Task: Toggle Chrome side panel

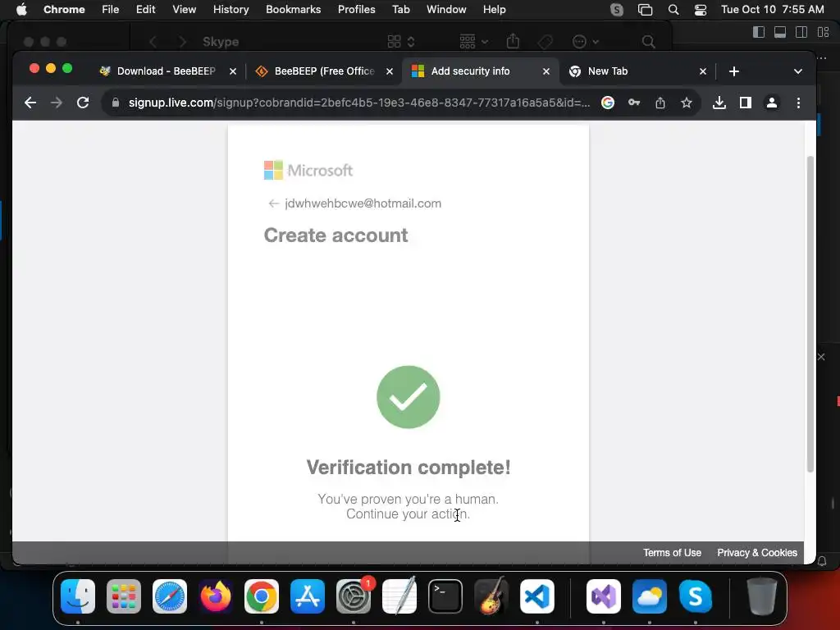Action: pos(745,103)
